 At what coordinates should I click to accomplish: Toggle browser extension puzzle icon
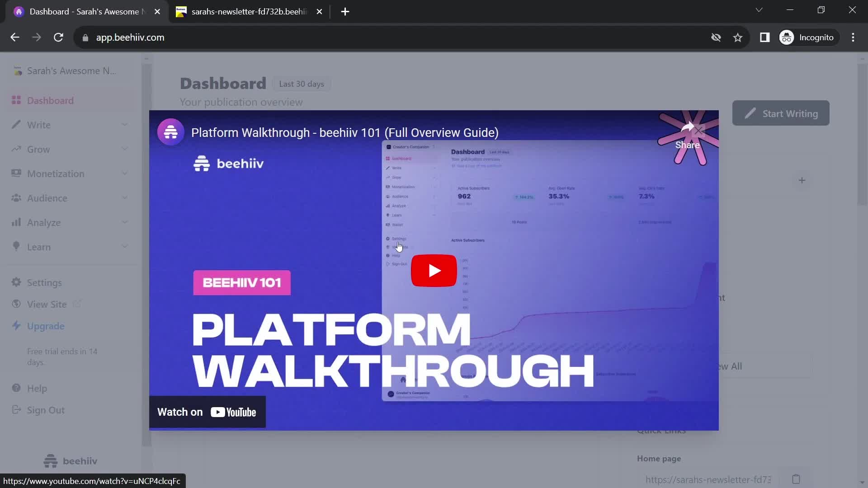click(x=764, y=37)
